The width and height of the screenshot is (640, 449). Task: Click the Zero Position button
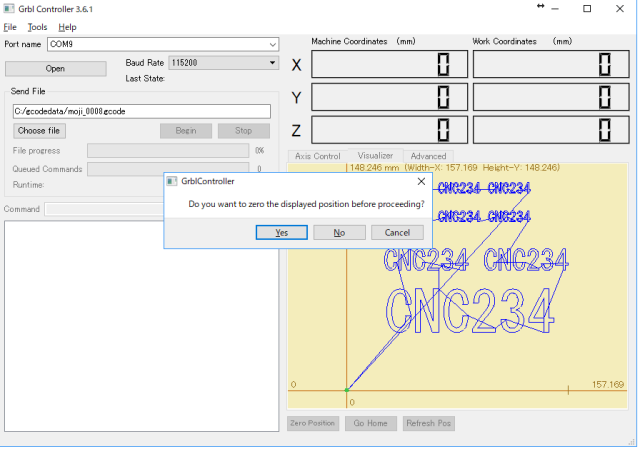[313, 423]
